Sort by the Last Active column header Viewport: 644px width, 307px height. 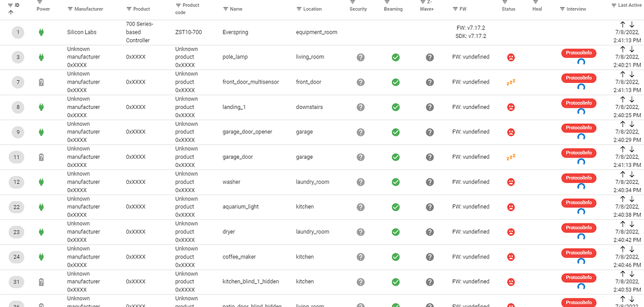click(x=627, y=5)
